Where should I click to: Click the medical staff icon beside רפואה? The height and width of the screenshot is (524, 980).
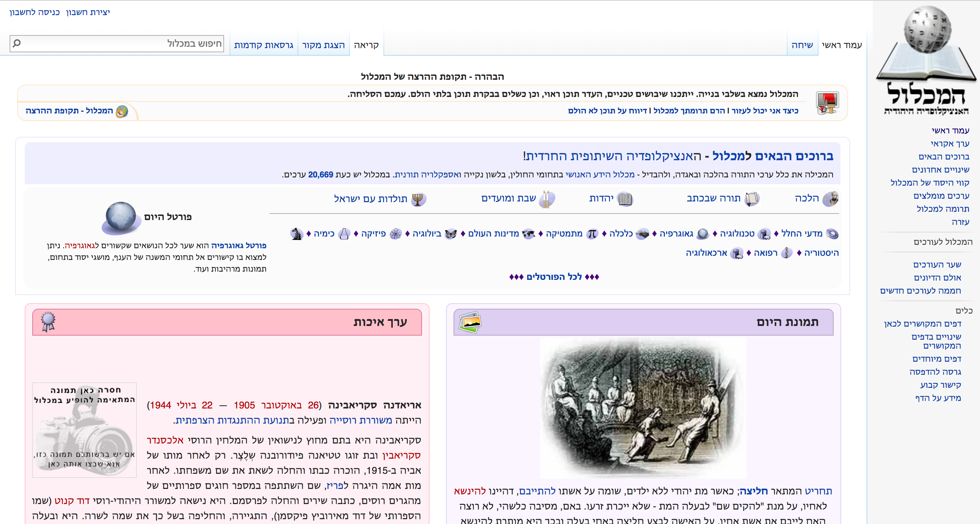coord(787,253)
